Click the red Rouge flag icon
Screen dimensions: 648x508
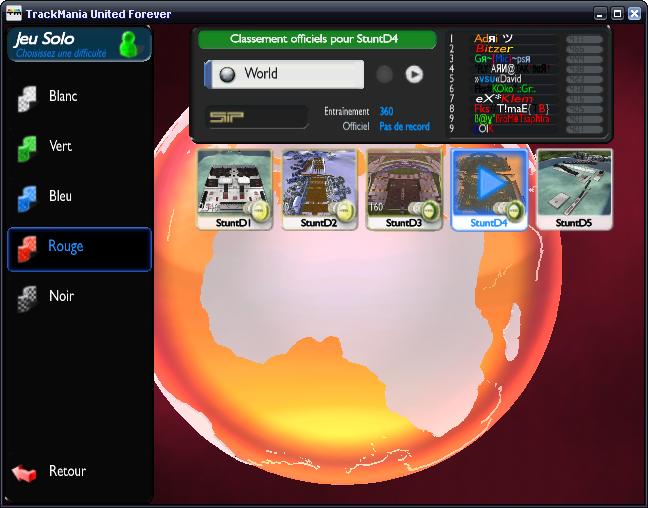(27, 248)
